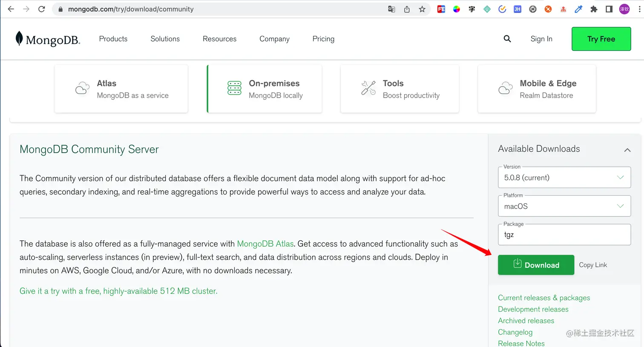Open Development releases link

533,309
